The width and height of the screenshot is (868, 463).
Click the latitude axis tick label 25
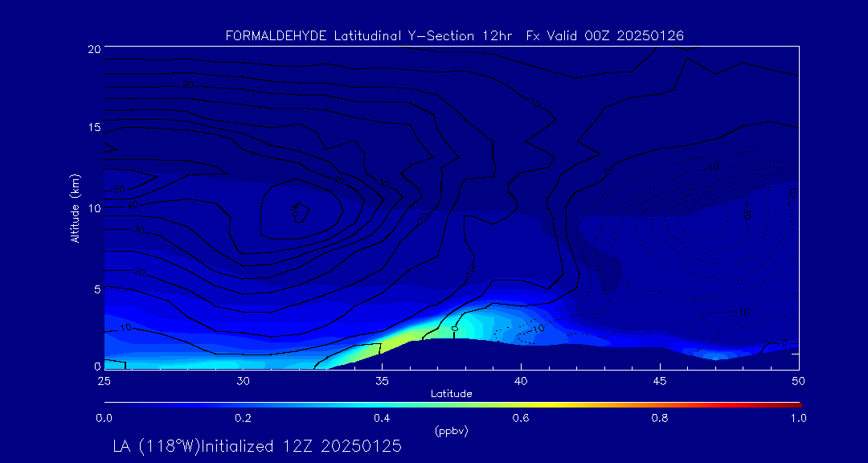coord(104,381)
